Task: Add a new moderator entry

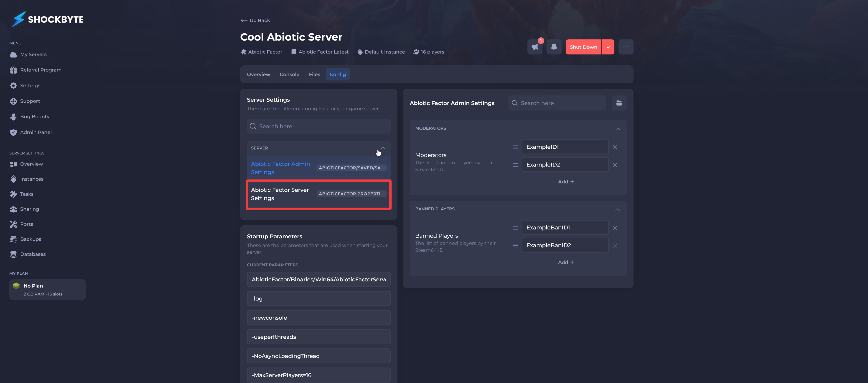Action: click(x=566, y=182)
